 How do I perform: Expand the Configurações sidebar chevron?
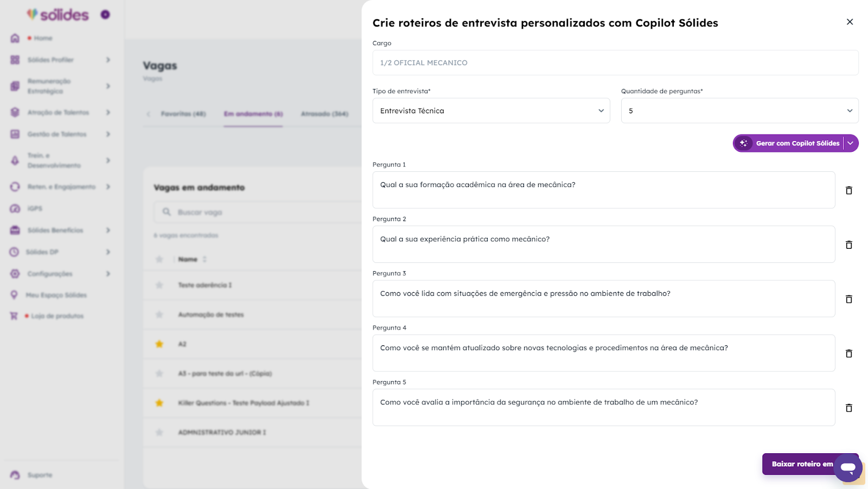coord(108,274)
